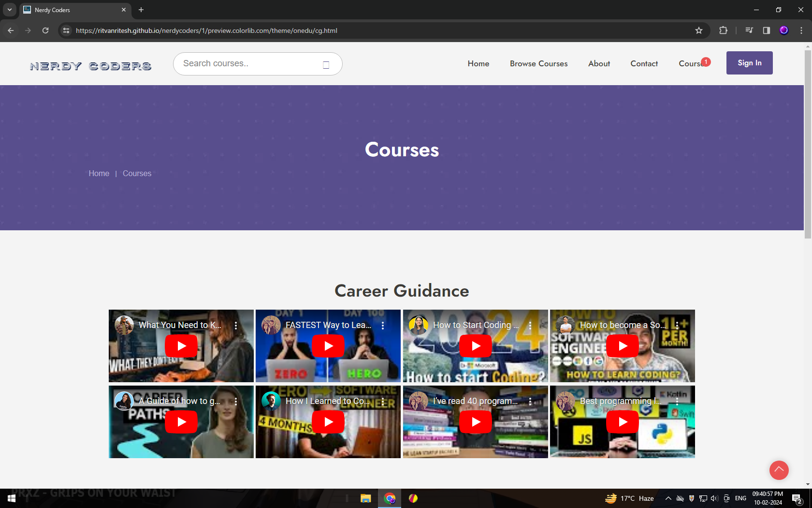Play the 'How to become a So...' video

(x=623, y=346)
